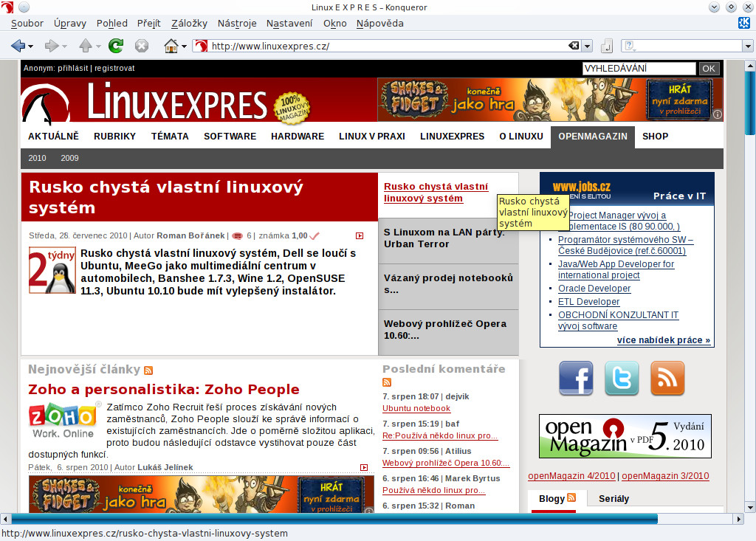
Task: Go to the home page icon
Action: click(x=171, y=46)
